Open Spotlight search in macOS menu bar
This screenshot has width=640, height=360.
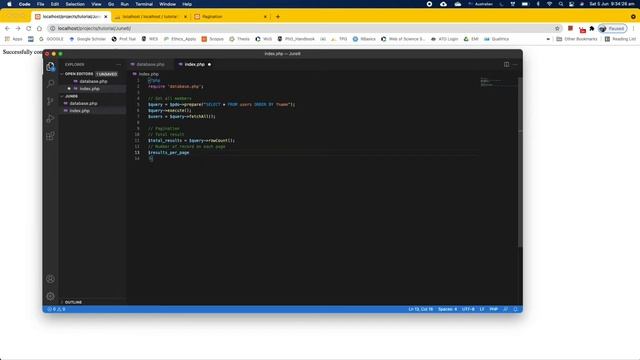click(561, 4)
